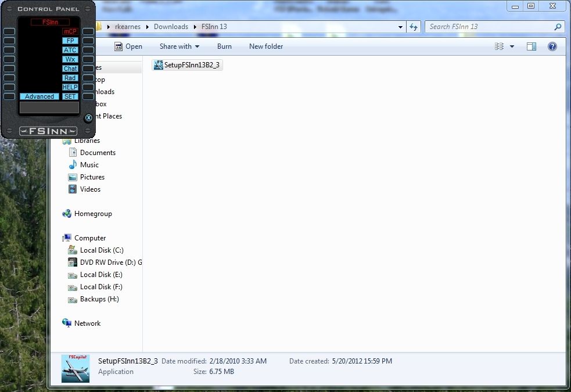Expand the arrow after Downloads in the breadcrumb
The image size is (571, 392).
pyautogui.click(x=195, y=27)
